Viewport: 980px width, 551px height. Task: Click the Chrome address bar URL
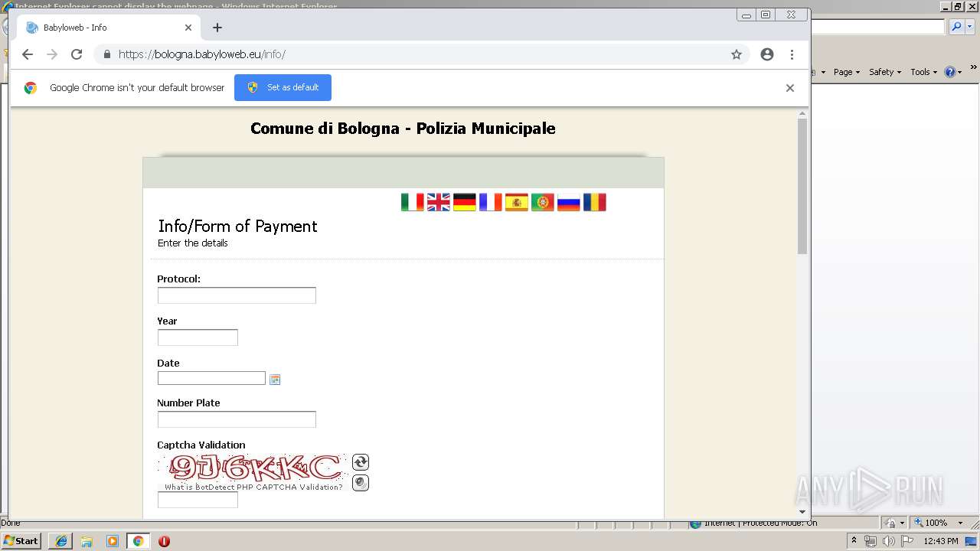[x=202, y=54]
